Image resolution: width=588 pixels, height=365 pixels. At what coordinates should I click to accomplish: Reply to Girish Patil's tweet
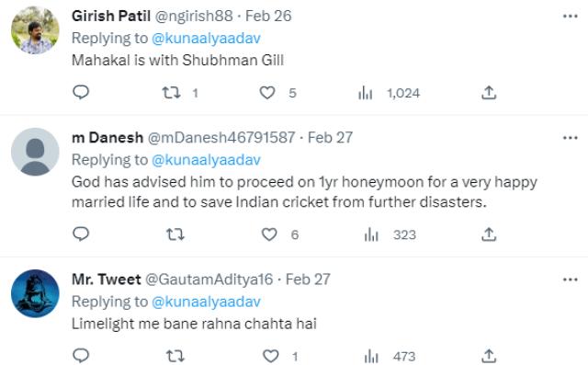(81, 92)
